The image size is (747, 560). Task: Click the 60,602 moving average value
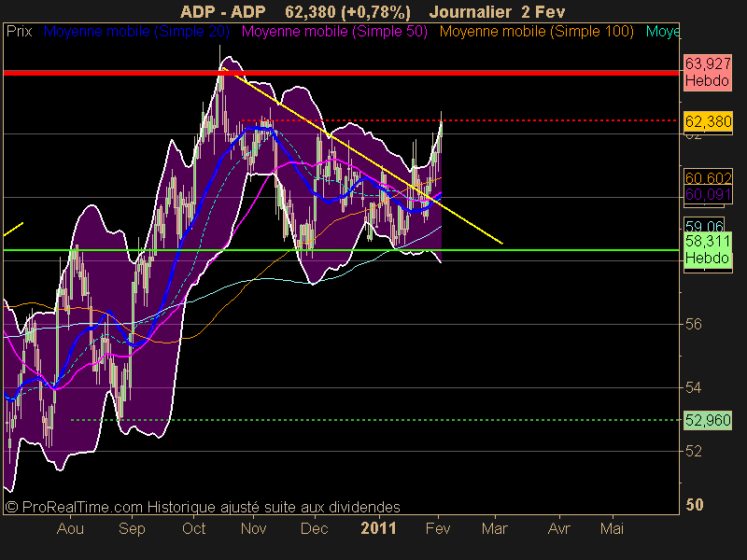tap(708, 177)
